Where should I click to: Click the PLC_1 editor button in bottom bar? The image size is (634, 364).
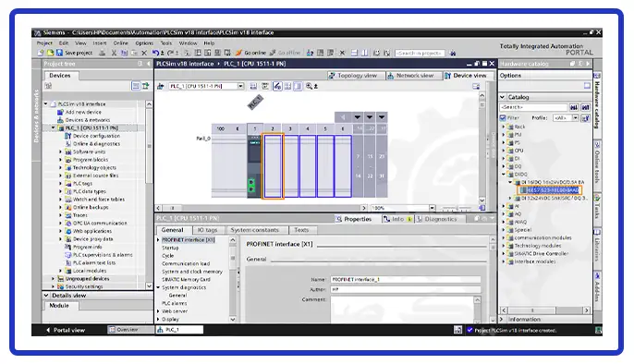click(179, 330)
